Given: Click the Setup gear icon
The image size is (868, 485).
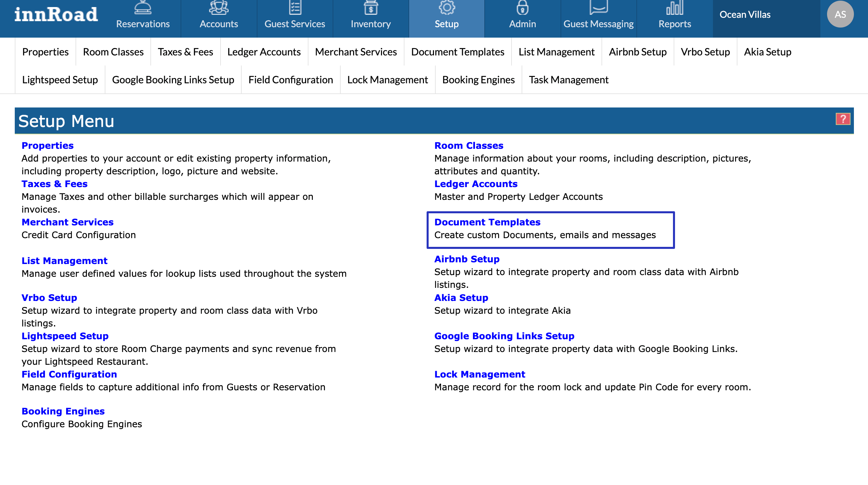Looking at the screenshot, I should click(x=446, y=7).
